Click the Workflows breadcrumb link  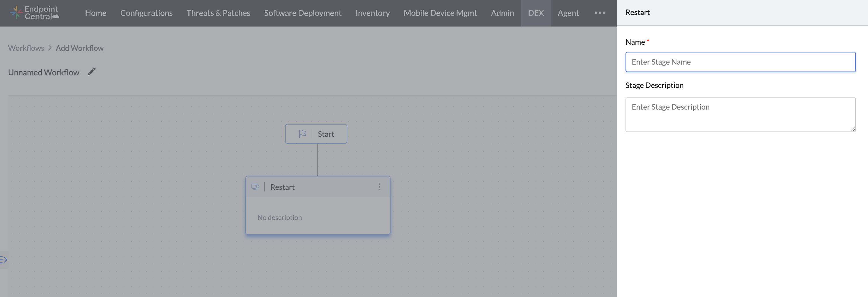[26, 48]
